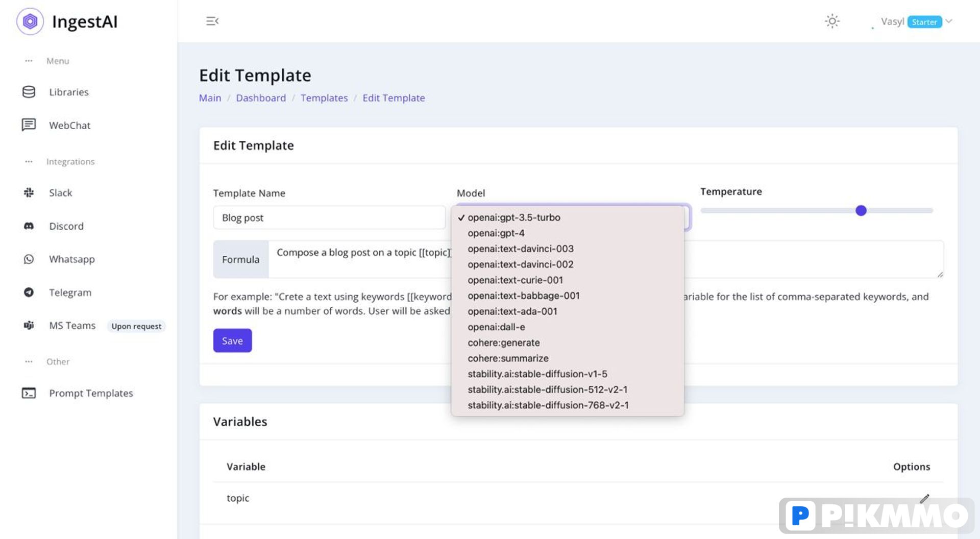Select openai:gpt-4 from model list

568,233
